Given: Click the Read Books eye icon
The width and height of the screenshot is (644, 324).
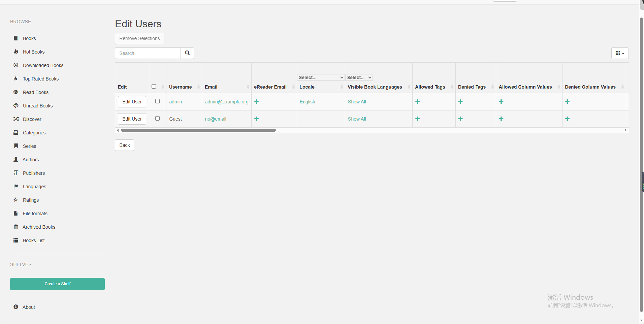Looking at the screenshot, I should [x=16, y=92].
